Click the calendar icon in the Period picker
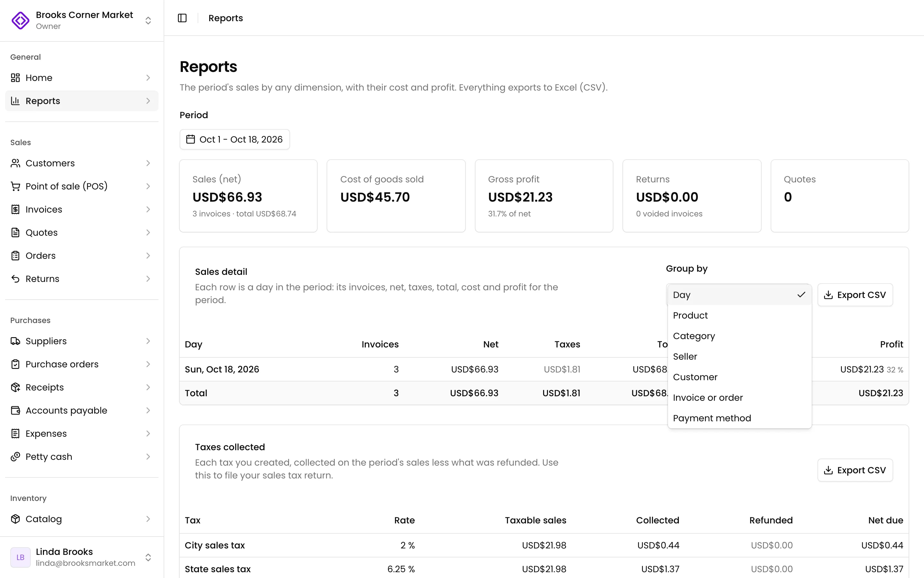 [x=191, y=139]
